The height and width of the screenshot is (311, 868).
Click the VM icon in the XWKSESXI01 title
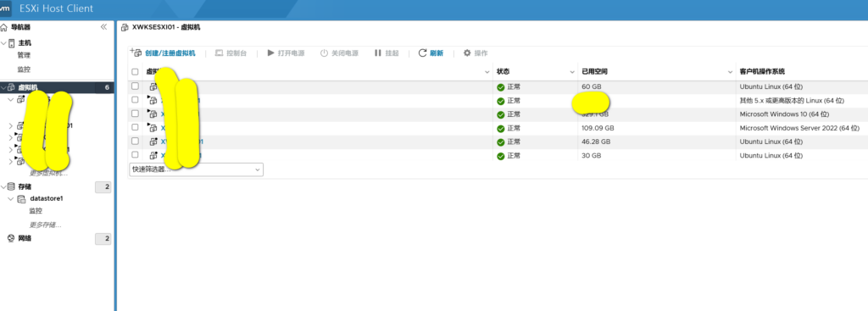pyautogui.click(x=125, y=27)
